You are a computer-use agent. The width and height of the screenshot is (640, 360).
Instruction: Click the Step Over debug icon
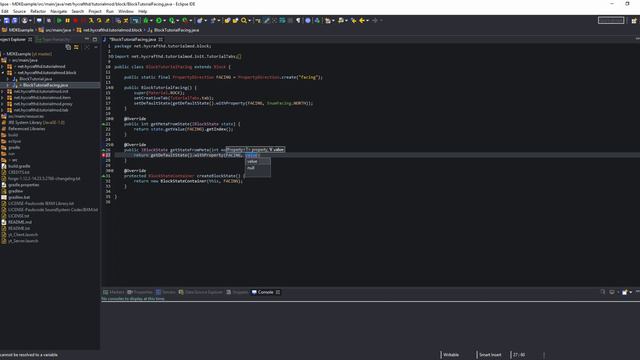99,20
